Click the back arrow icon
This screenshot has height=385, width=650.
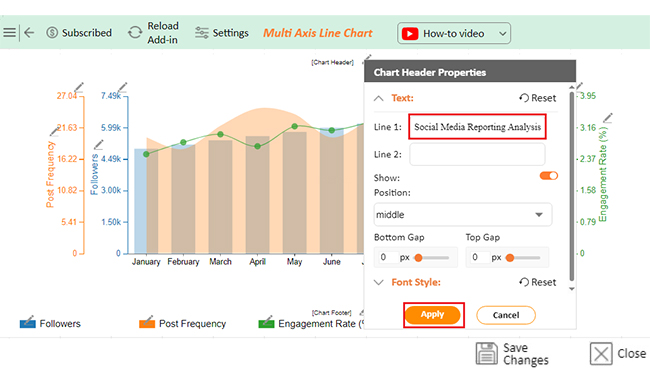pyautogui.click(x=29, y=32)
